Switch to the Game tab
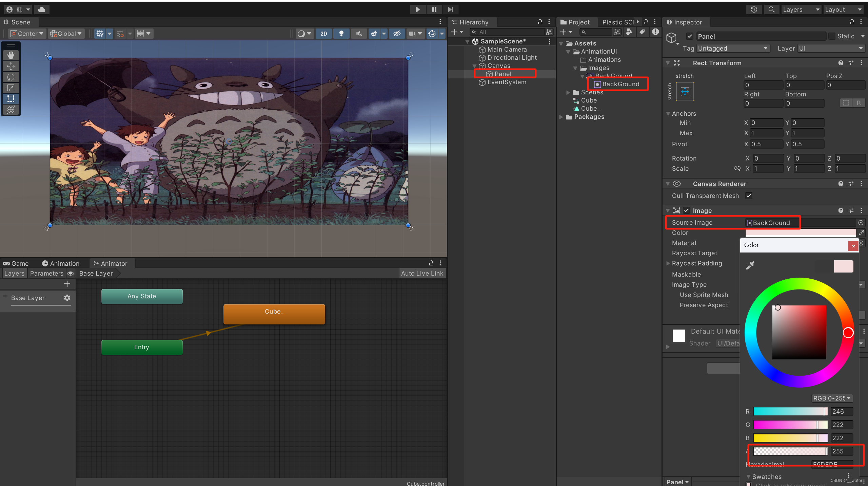 (16, 264)
